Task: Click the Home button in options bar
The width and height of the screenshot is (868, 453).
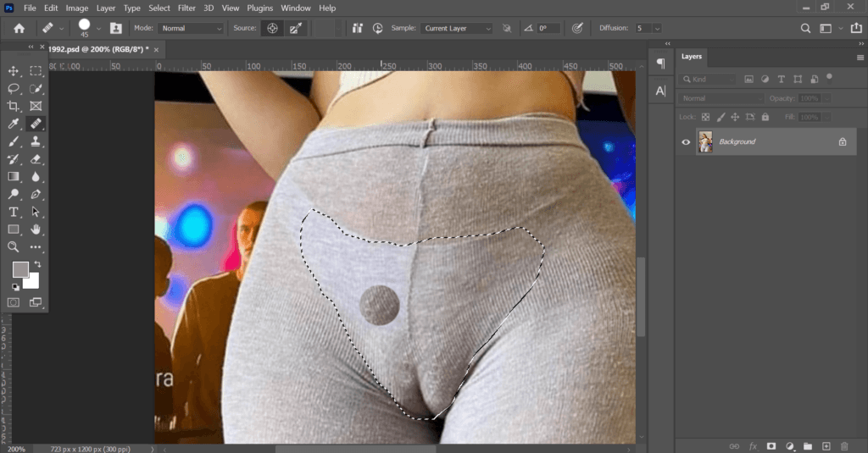Action: [19, 28]
